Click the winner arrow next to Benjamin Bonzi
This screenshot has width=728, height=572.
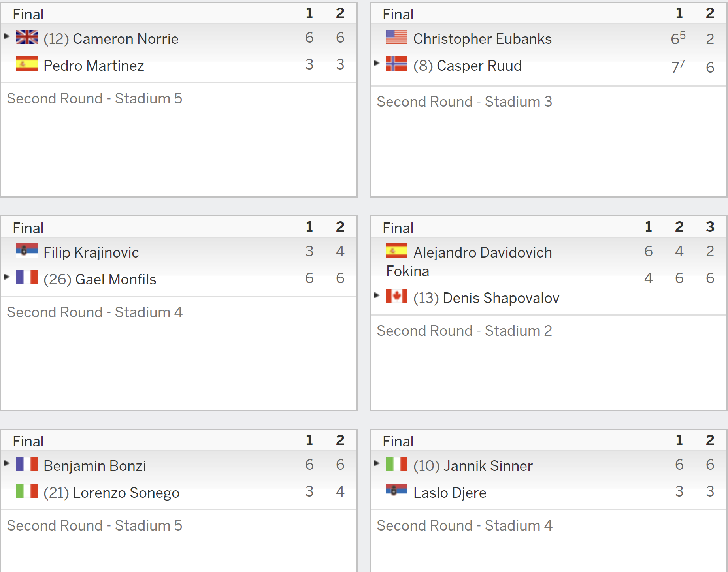click(7, 463)
